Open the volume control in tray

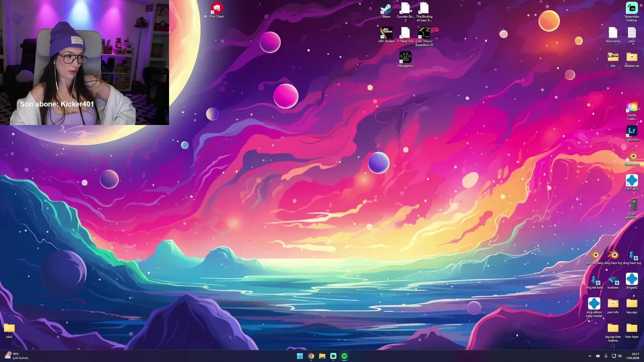coord(620,356)
